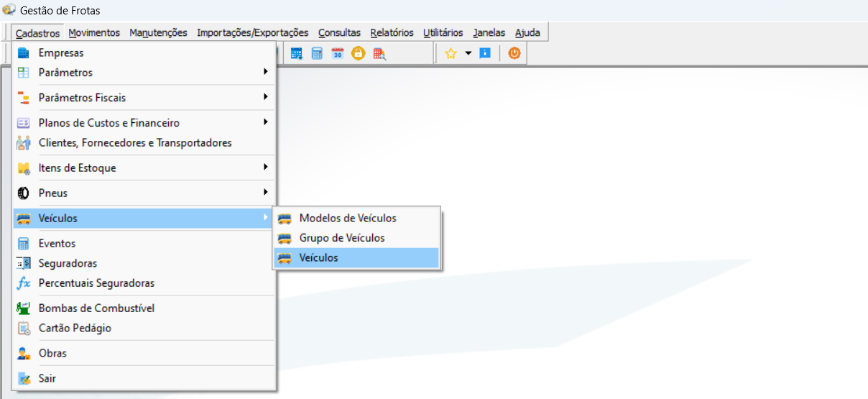Open the blue calendar grid toolbar icon
Viewport: 868px width, 399px height.
click(x=297, y=53)
